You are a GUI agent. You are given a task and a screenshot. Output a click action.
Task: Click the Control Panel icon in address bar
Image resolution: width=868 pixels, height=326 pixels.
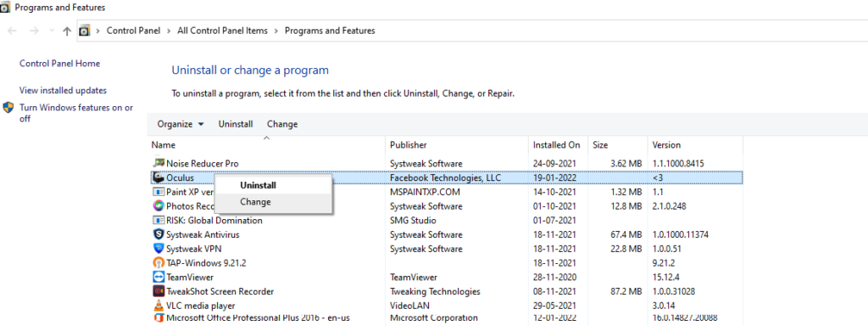pyautogui.click(x=85, y=31)
